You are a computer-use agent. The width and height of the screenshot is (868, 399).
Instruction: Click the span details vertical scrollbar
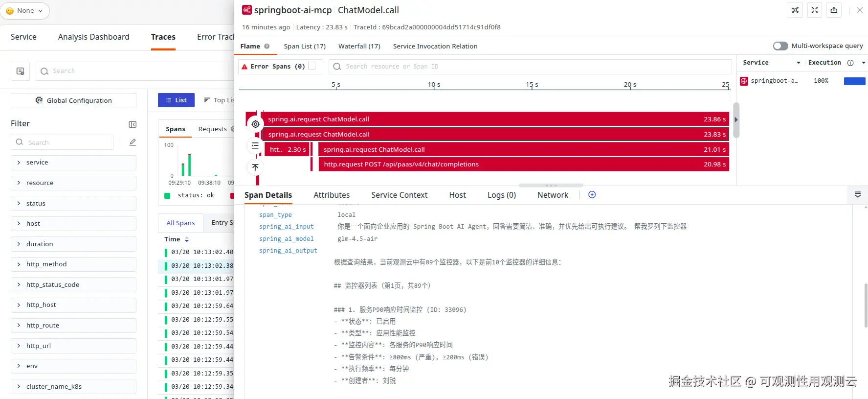click(866, 305)
